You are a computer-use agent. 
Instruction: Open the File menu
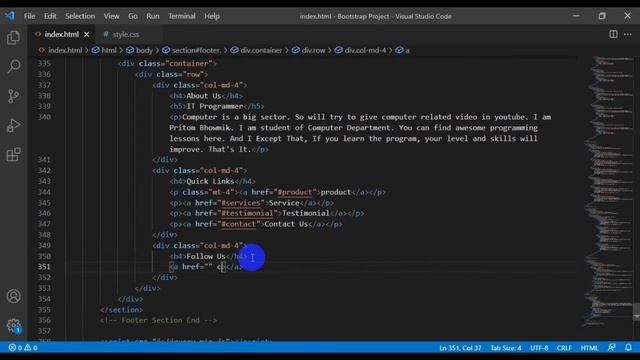coord(29,16)
